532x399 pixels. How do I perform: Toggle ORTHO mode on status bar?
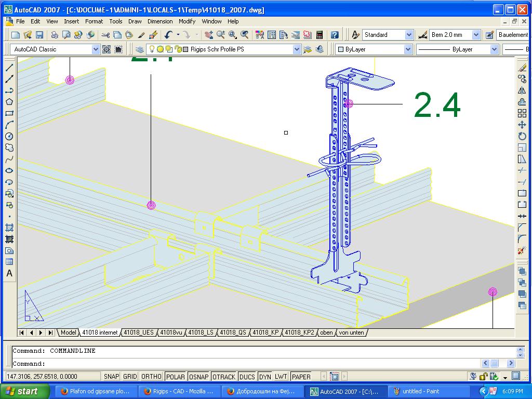(151, 377)
